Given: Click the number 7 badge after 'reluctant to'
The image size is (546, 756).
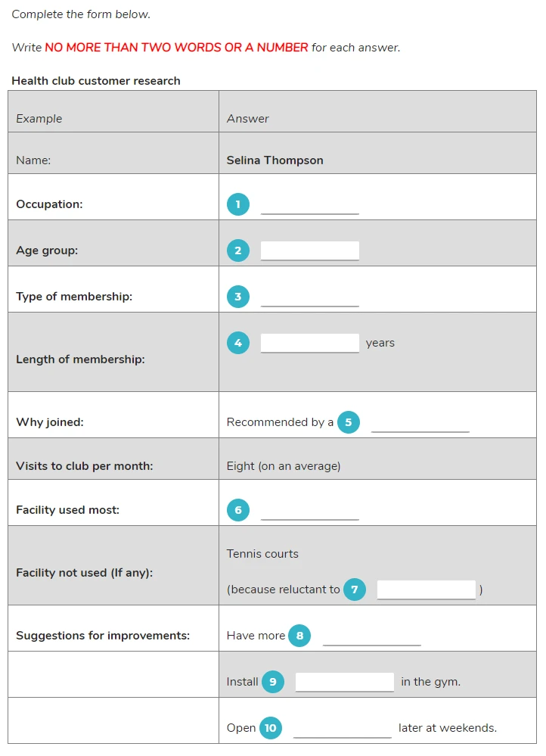Looking at the screenshot, I should pos(354,590).
